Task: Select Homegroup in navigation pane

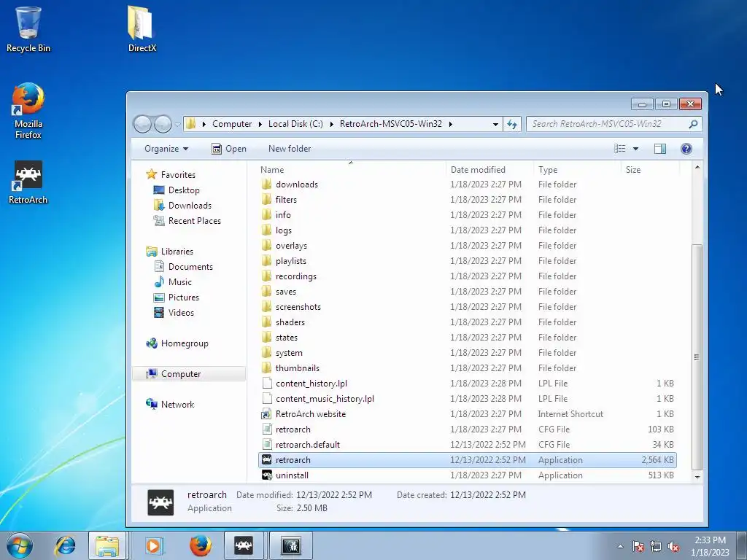Action: click(185, 343)
